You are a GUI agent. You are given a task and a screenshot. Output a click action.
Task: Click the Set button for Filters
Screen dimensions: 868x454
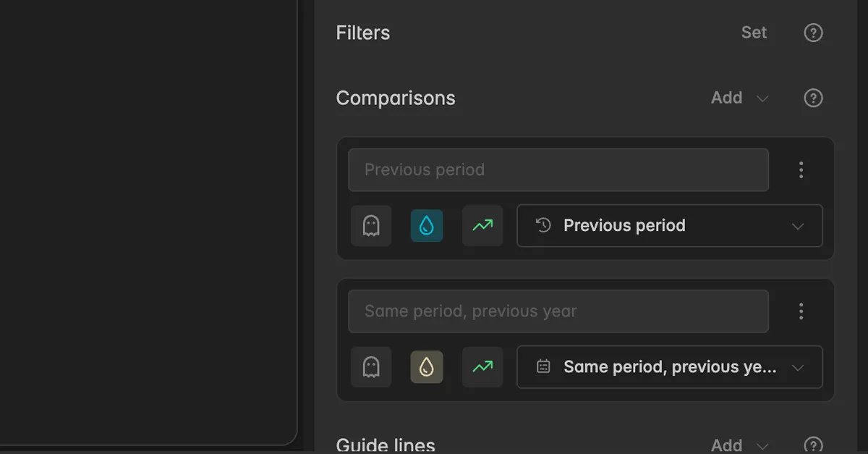tap(754, 33)
